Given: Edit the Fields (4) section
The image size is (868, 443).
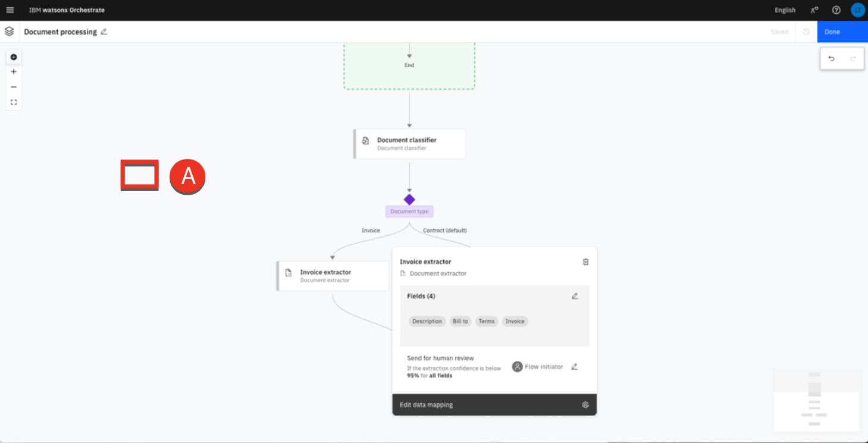Looking at the screenshot, I should click(x=575, y=296).
